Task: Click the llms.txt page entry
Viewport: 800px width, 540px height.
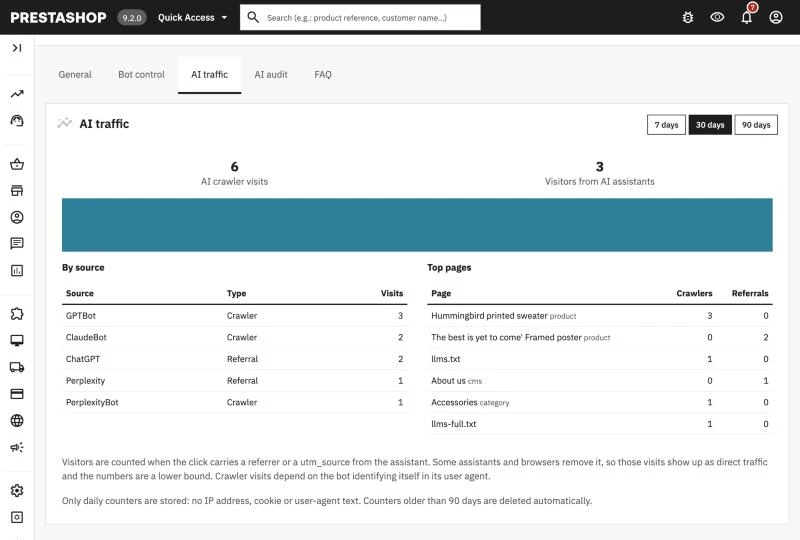Action: (x=445, y=359)
